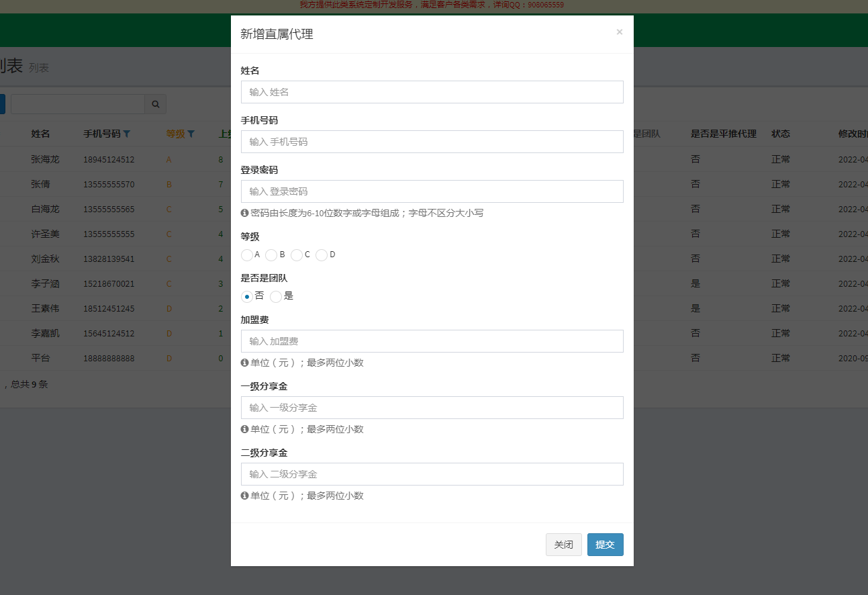This screenshot has height=595, width=868.
Task: Select 否 for 是否是团队
Action: click(x=247, y=297)
